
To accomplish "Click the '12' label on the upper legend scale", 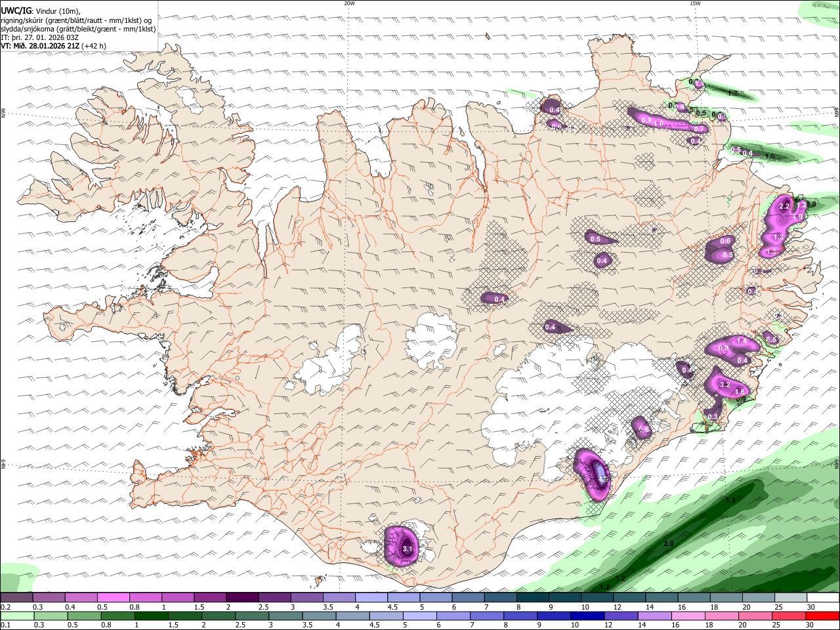I will click(x=616, y=607).
